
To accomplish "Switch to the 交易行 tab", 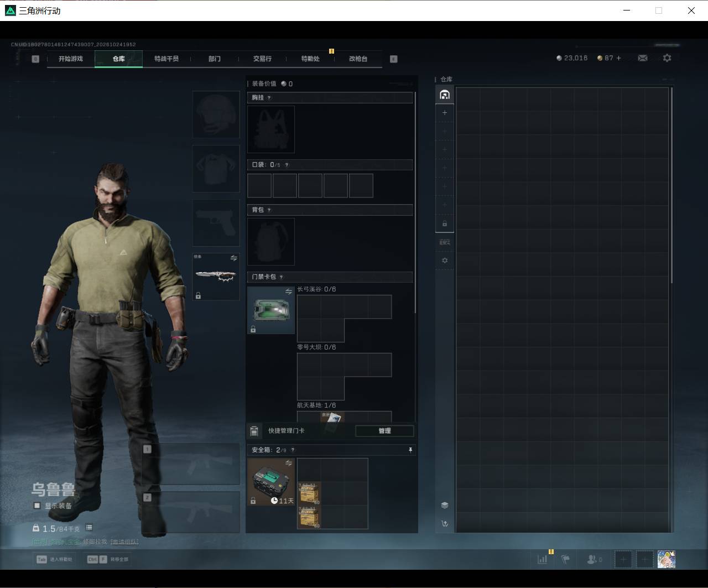I will pyautogui.click(x=262, y=59).
